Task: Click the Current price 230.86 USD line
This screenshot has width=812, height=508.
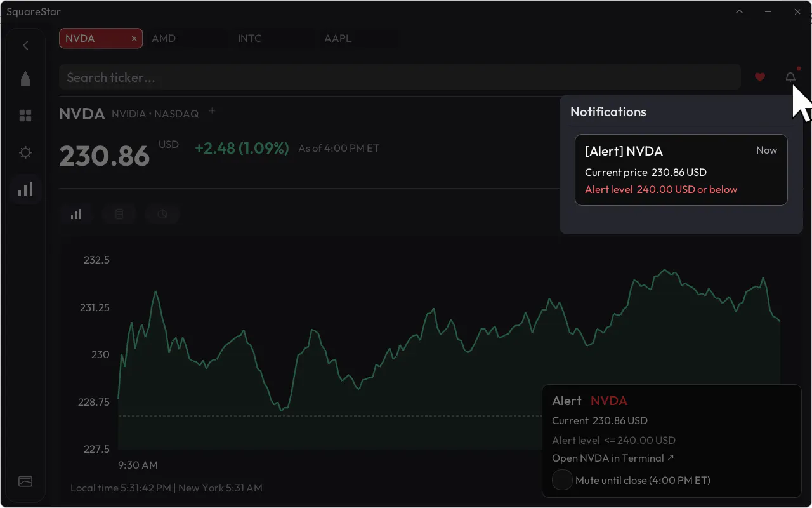Action: point(646,172)
